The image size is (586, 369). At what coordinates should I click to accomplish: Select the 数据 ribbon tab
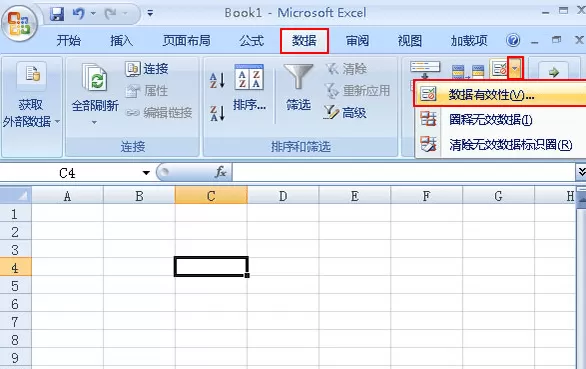point(304,40)
